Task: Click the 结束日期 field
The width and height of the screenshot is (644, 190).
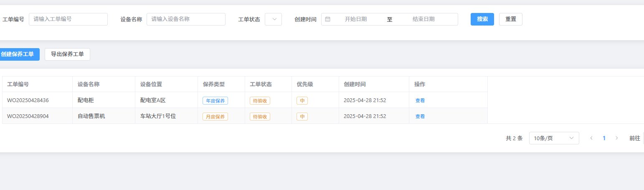Action: [423, 19]
